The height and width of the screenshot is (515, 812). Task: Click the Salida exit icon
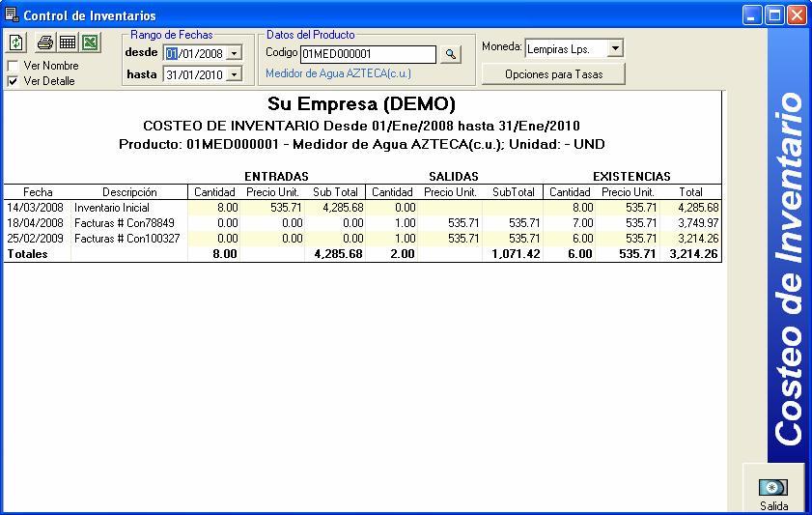pos(773,488)
